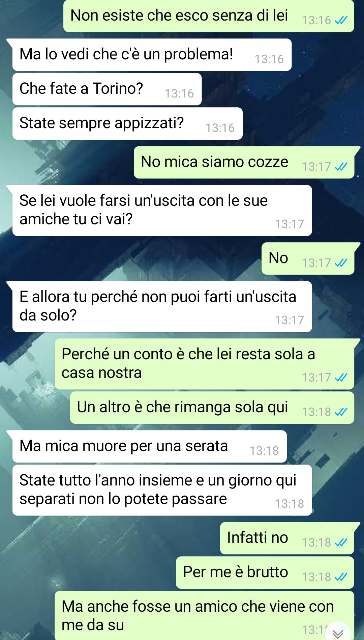Tap the blue ticks on the short 'No' reply
The image size is (364, 640).
[341, 263]
